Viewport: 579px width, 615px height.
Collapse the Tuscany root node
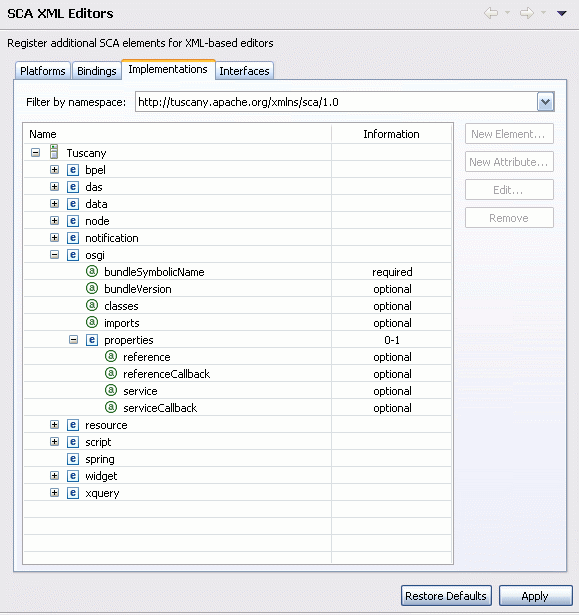coord(35,153)
